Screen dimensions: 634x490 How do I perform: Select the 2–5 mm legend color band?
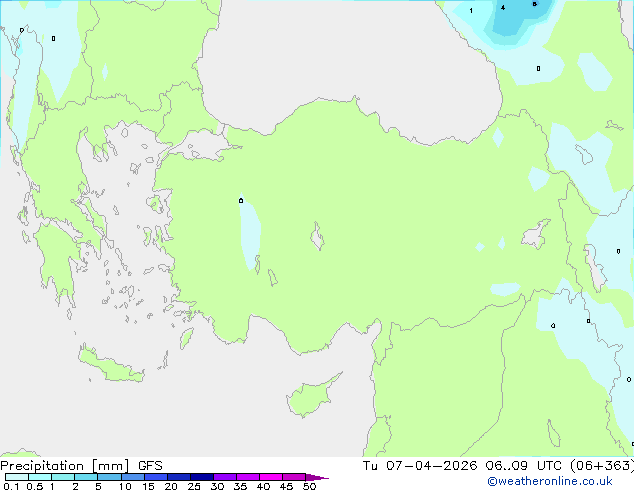pyautogui.click(x=86, y=477)
